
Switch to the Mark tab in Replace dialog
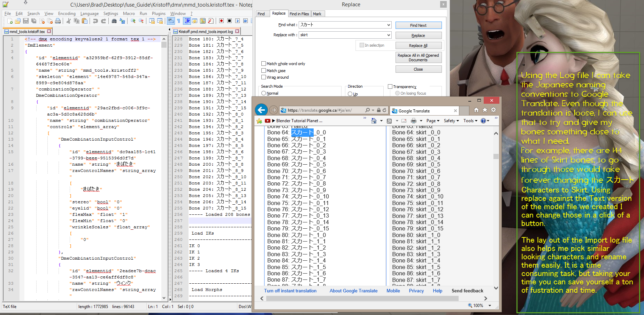click(317, 14)
